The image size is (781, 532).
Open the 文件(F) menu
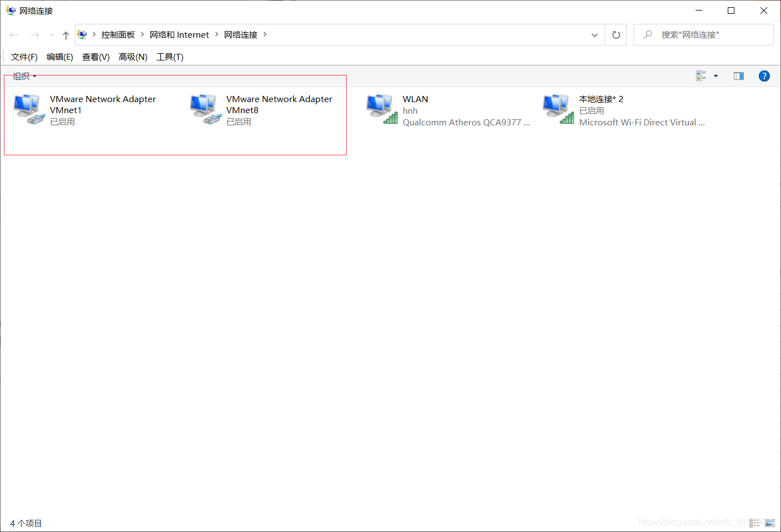[x=24, y=57]
